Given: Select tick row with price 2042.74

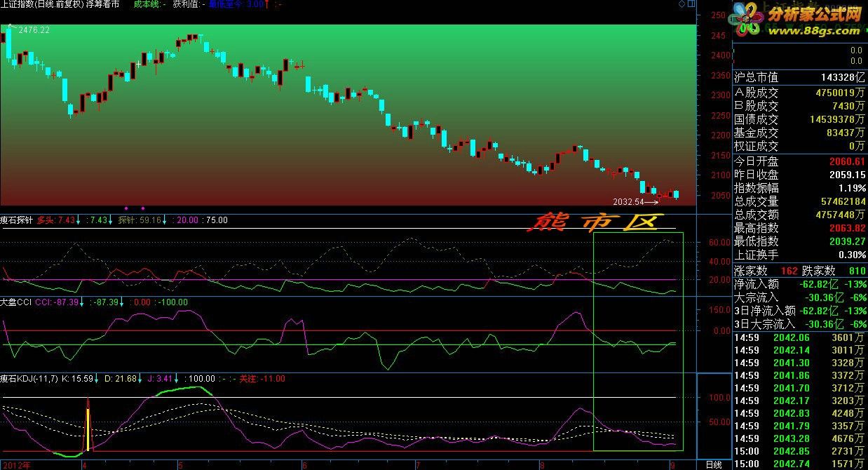Looking at the screenshot, I should pos(799,464).
